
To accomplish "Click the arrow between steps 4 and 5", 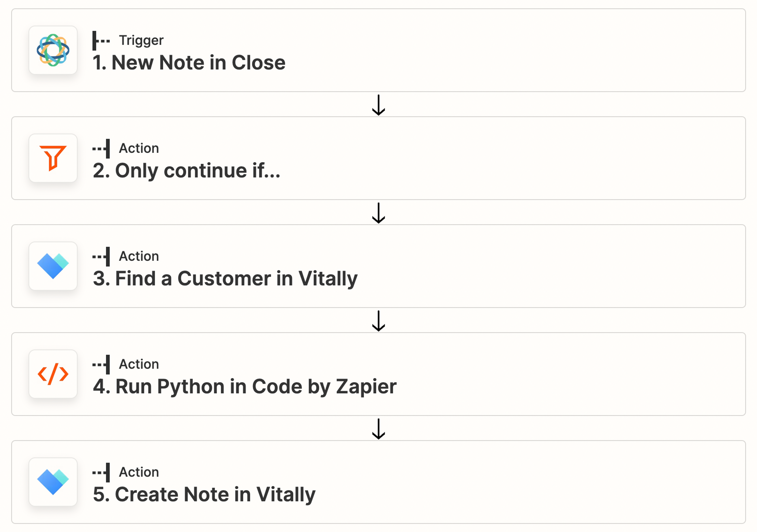I will [x=378, y=429].
